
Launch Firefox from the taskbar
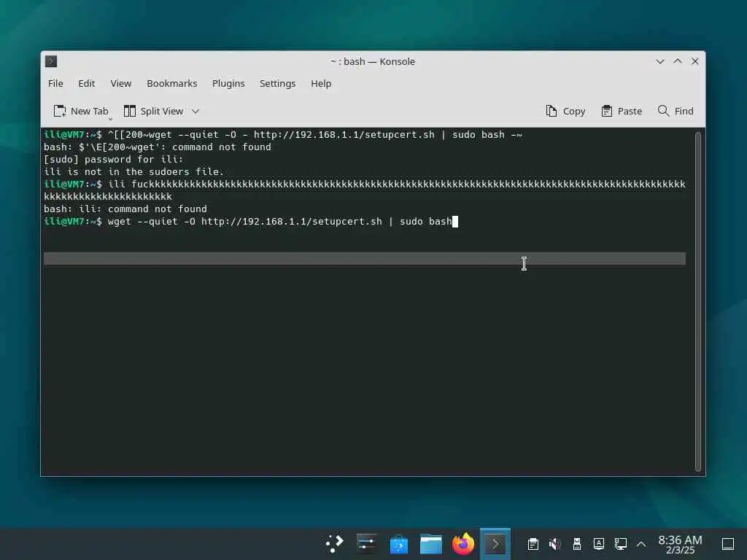tap(463, 544)
